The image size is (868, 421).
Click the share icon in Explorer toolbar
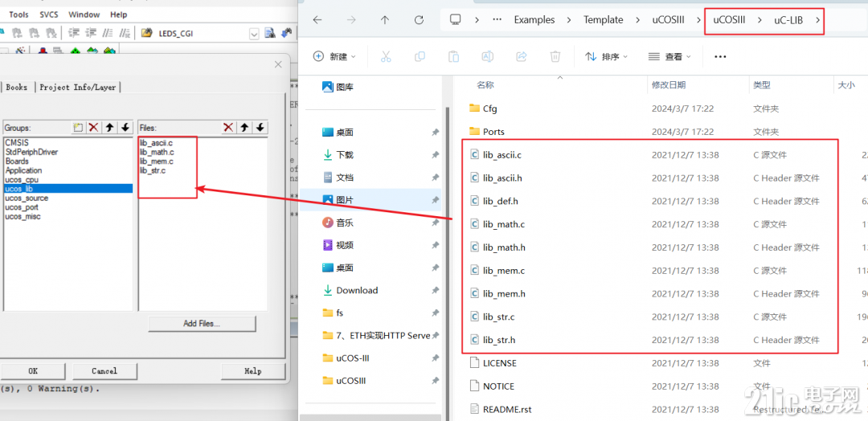(x=521, y=56)
